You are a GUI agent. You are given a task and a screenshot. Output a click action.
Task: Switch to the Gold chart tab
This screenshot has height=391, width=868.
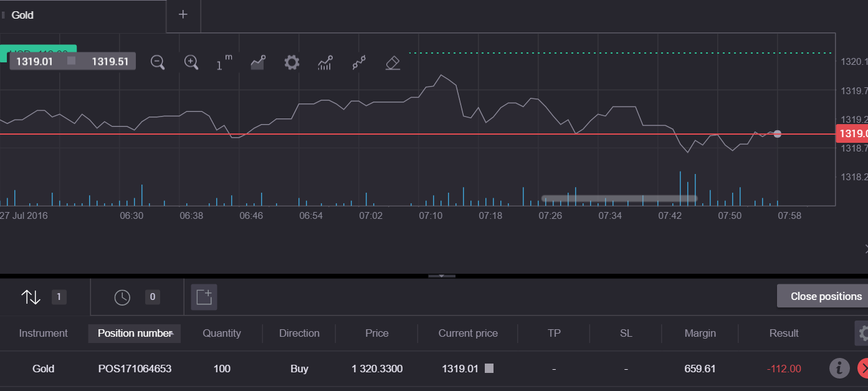point(22,15)
